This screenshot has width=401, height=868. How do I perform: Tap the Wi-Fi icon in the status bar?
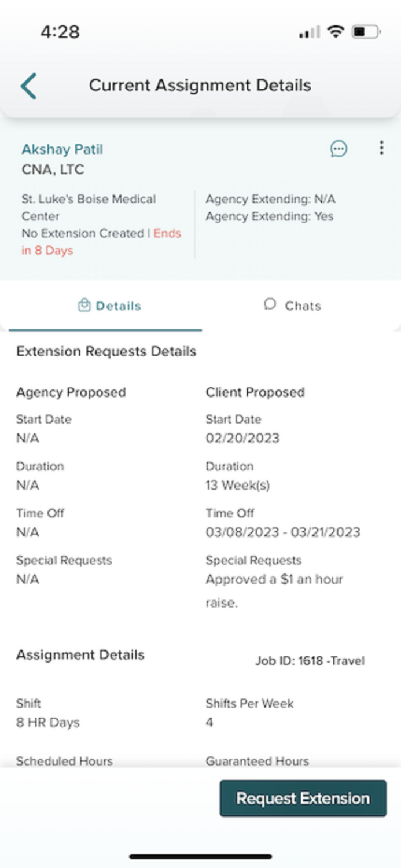[x=334, y=32]
